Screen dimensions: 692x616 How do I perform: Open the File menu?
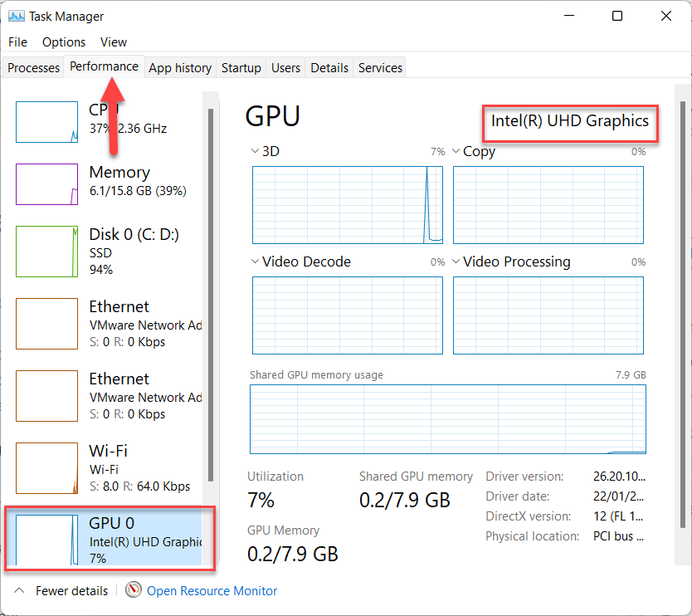[x=17, y=42]
